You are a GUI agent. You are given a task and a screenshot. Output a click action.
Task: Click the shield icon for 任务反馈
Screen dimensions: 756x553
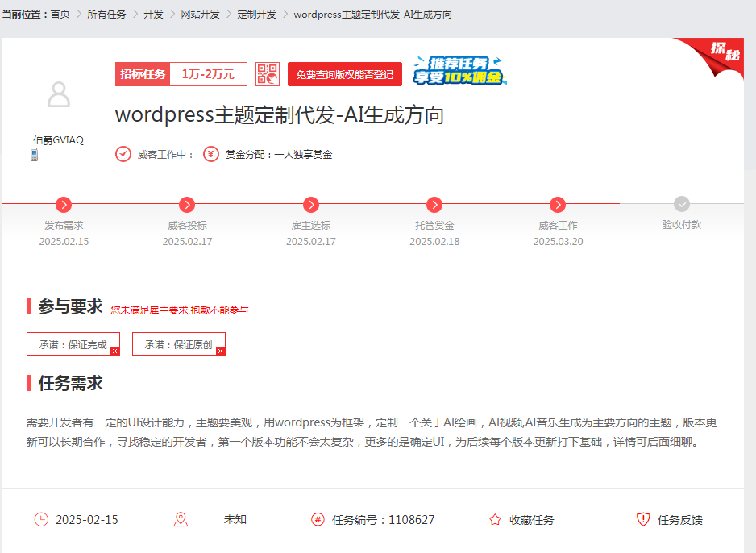[x=643, y=519]
